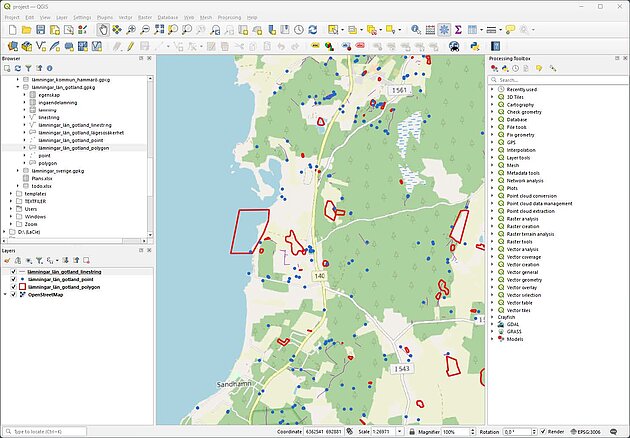
Task: Toggle visibility of OpenStreetMap layer
Action: 14,295
